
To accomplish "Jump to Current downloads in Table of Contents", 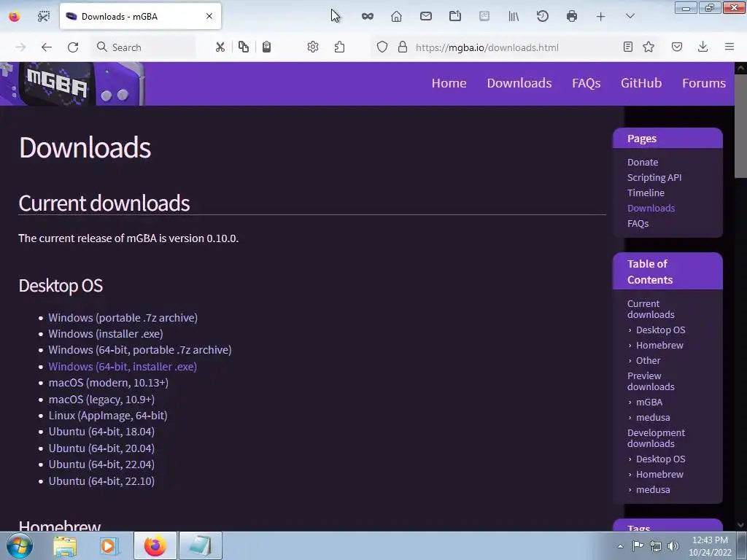I will [x=651, y=309].
